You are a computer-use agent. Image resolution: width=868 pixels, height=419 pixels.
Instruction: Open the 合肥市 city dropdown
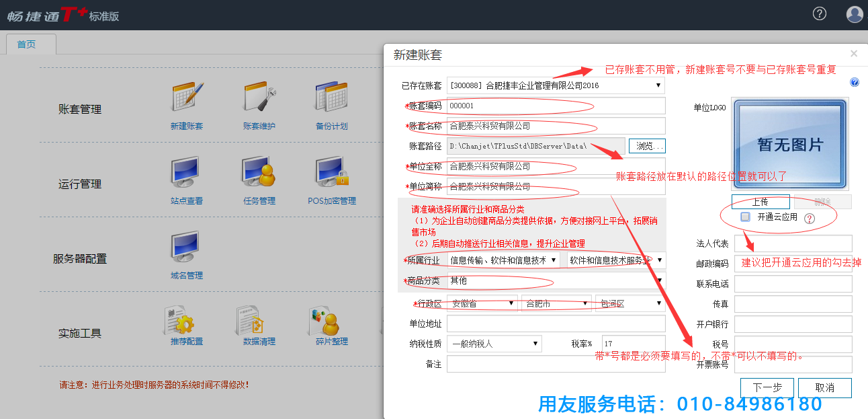tap(556, 304)
